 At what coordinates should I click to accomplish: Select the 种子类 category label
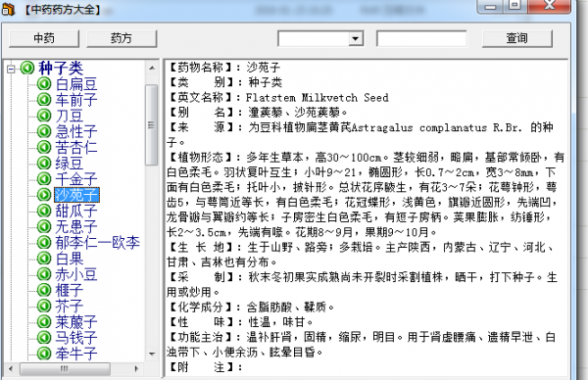(61, 69)
